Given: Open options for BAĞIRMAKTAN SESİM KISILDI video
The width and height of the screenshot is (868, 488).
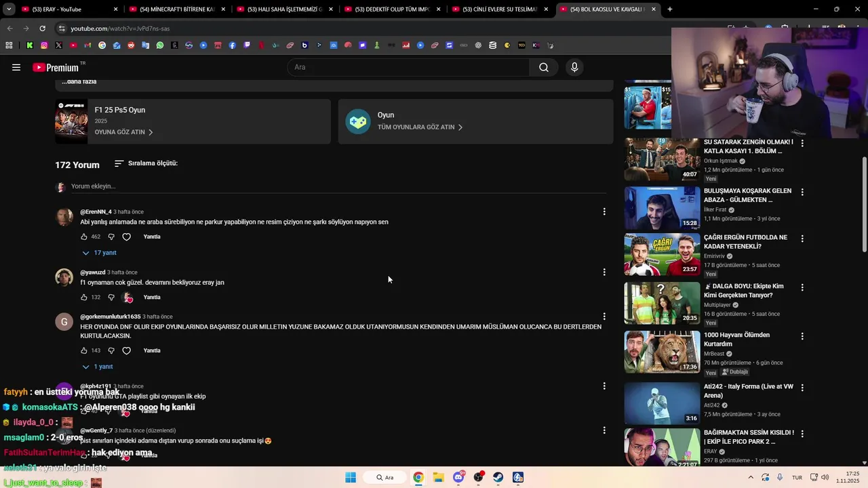Looking at the screenshot, I should point(802,434).
